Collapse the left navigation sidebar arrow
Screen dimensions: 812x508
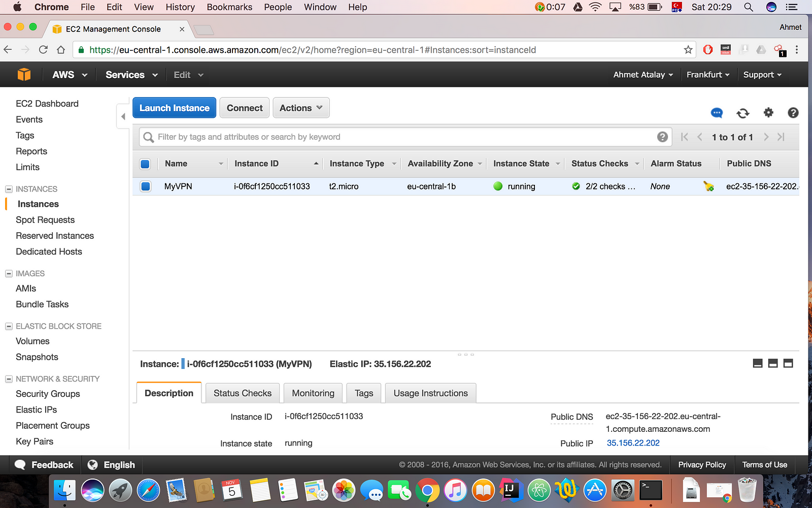pyautogui.click(x=123, y=116)
